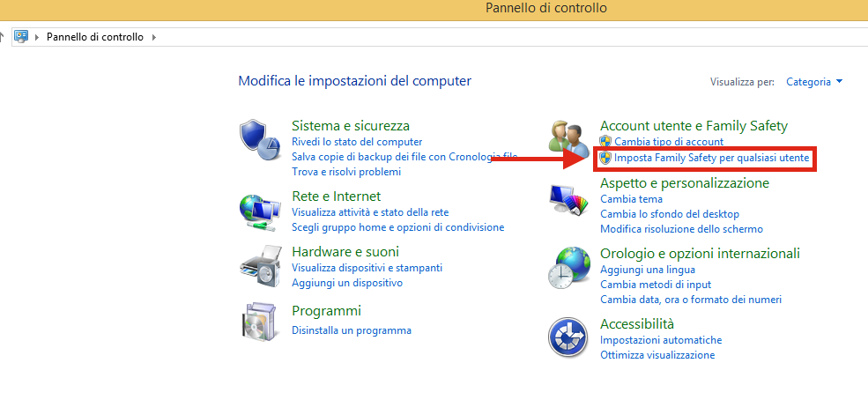The width and height of the screenshot is (868, 415).
Task: Expand the arrow before Pannello di controllo breadcrumb
Action: (37, 37)
